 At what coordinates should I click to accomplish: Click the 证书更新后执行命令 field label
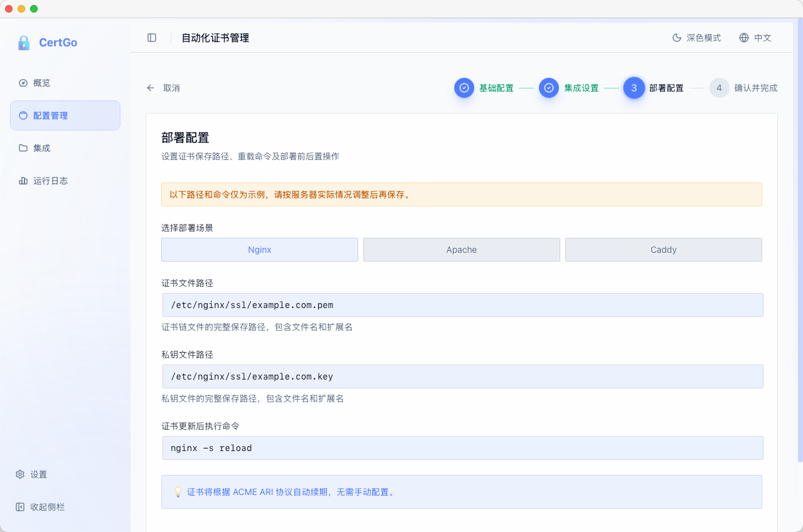pyautogui.click(x=200, y=426)
